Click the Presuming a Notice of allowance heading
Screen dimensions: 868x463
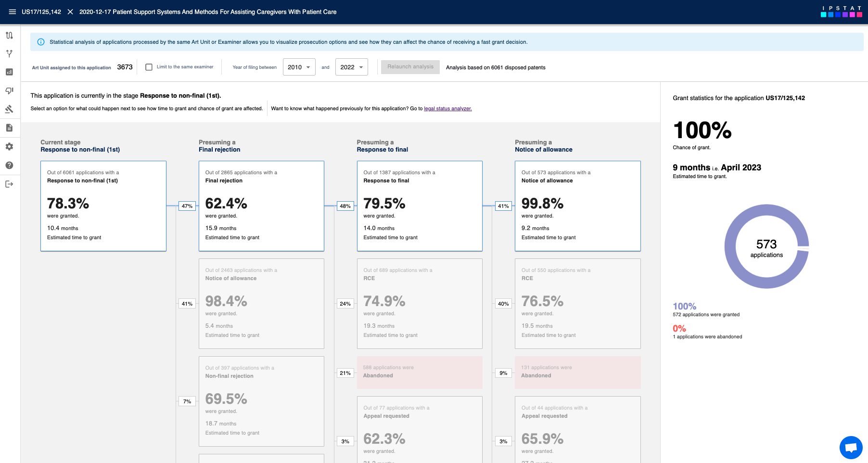click(544, 146)
